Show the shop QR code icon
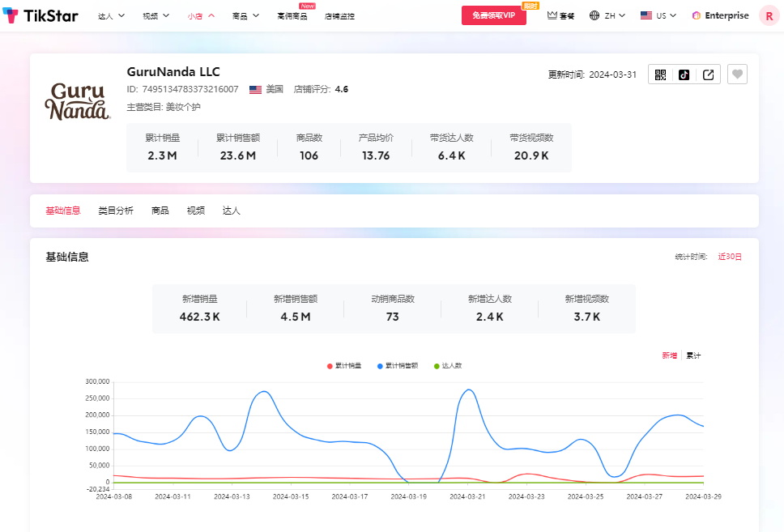784x532 pixels. (x=661, y=74)
